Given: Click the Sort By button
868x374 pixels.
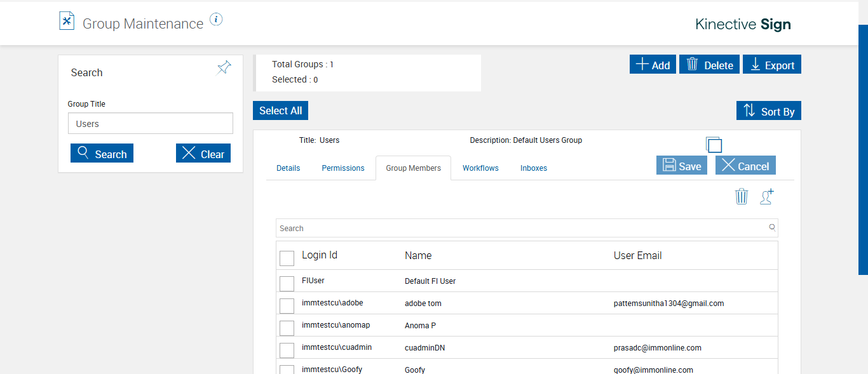Looking at the screenshot, I should click(x=769, y=110).
